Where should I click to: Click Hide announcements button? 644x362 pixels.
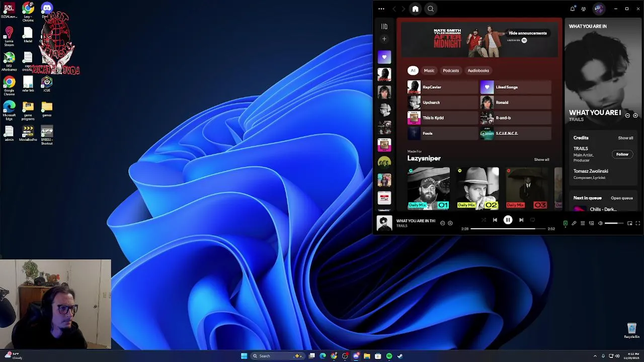[x=527, y=33]
